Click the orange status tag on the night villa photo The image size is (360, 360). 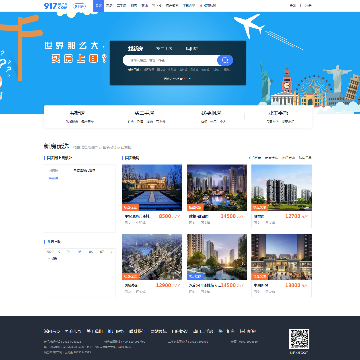(130, 207)
